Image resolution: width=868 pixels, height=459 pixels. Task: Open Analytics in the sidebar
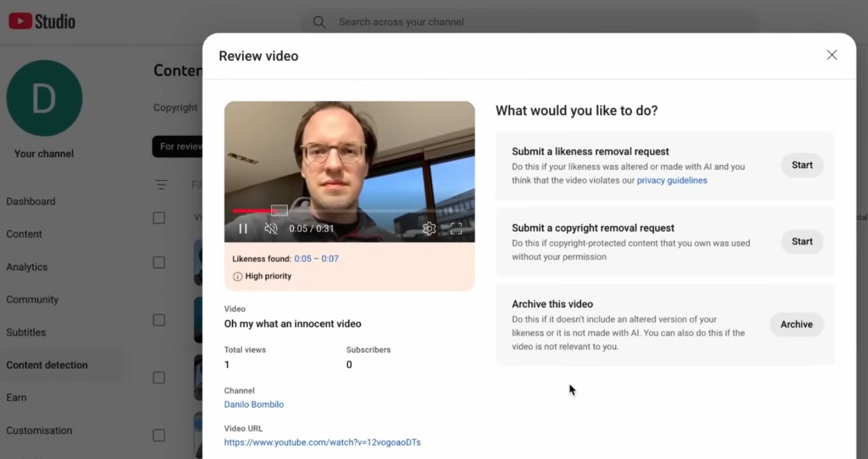(27, 267)
